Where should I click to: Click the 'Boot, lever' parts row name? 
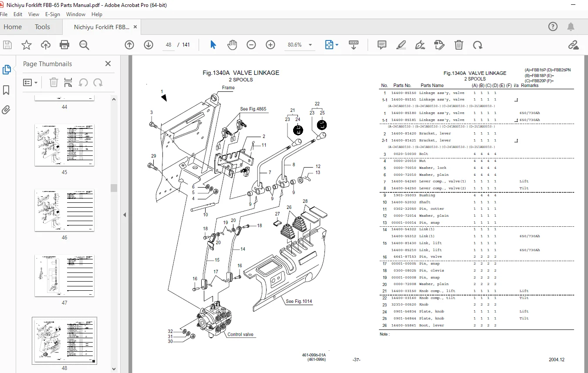431,326
